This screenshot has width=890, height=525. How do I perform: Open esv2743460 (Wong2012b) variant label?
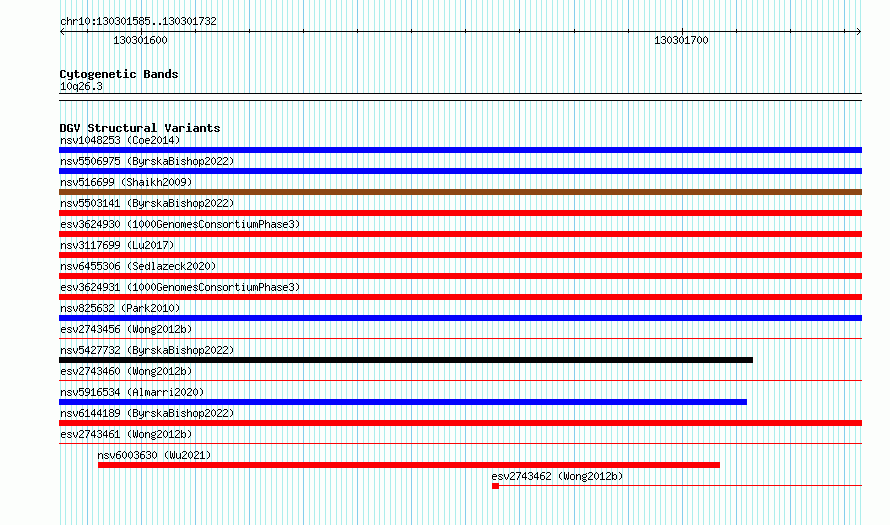126,371
